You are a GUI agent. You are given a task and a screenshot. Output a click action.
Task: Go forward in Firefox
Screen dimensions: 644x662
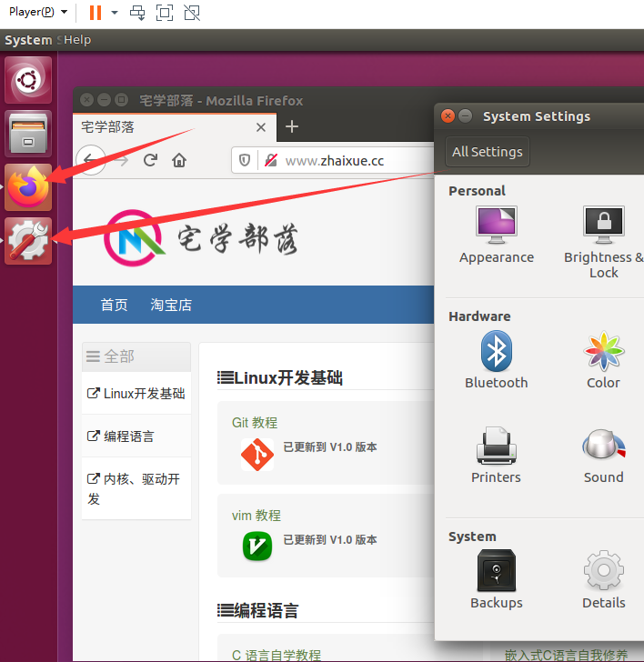click(122, 160)
